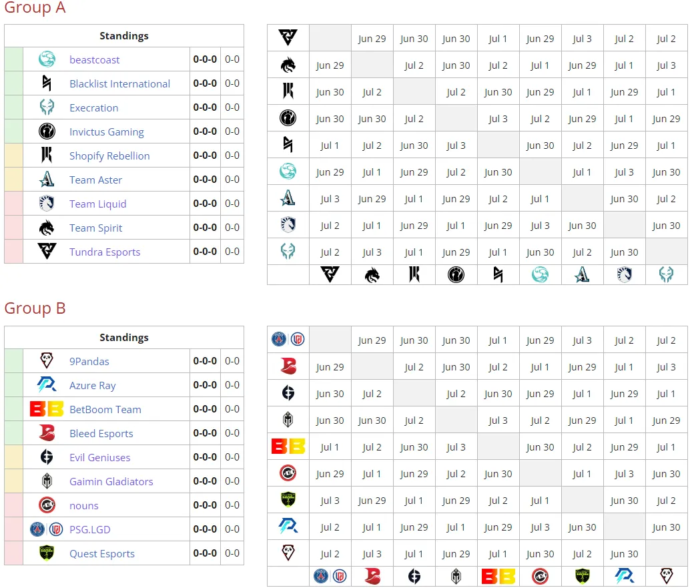The width and height of the screenshot is (700, 588).
Task: Click Tundra logo in Group A grid top row header
Action: pyautogui.click(x=288, y=37)
